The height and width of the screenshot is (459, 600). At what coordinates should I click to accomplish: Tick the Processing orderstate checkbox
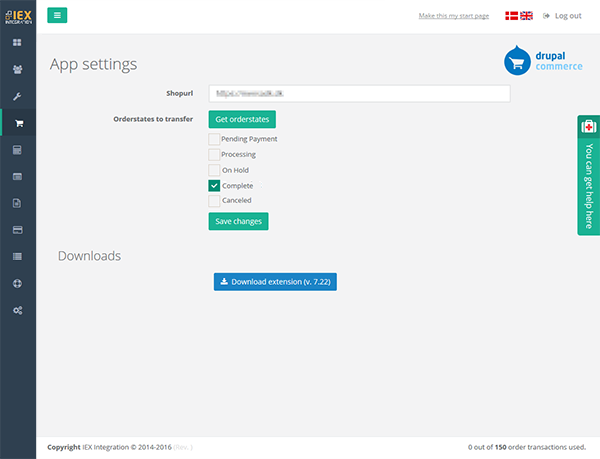coord(214,155)
